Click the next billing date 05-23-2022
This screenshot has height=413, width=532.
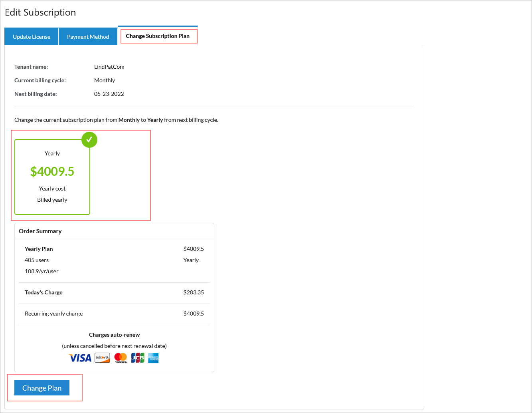point(109,94)
